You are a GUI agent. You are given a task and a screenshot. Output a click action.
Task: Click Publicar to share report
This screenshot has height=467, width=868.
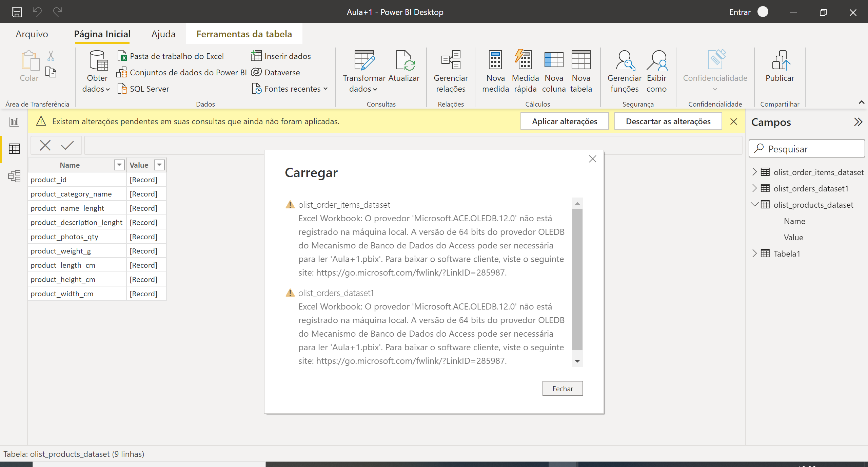coord(780,67)
